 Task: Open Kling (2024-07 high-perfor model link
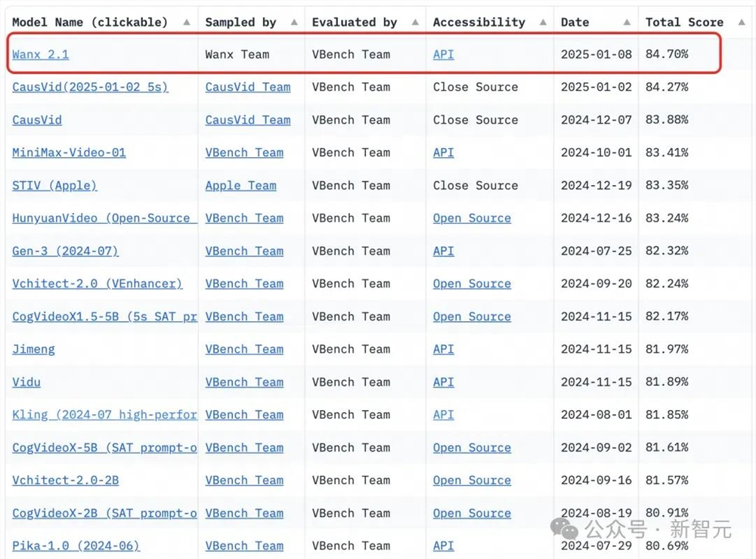(104, 415)
